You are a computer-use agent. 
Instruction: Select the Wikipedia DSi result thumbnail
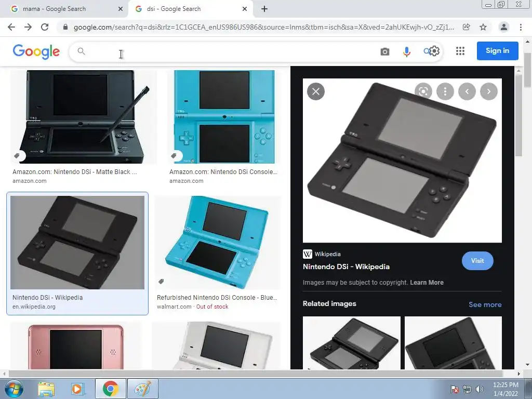[77, 243]
